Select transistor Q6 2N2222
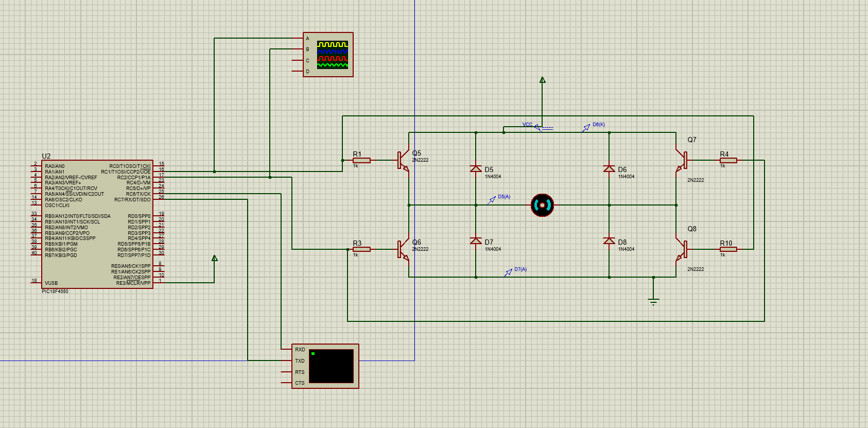Image resolution: width=868 pixels, height=428 pixels. (x=403, y=250)
